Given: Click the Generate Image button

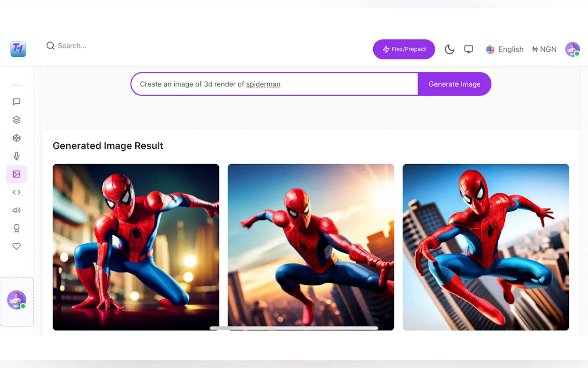Looking at the screenshot, I should [454, 84].
